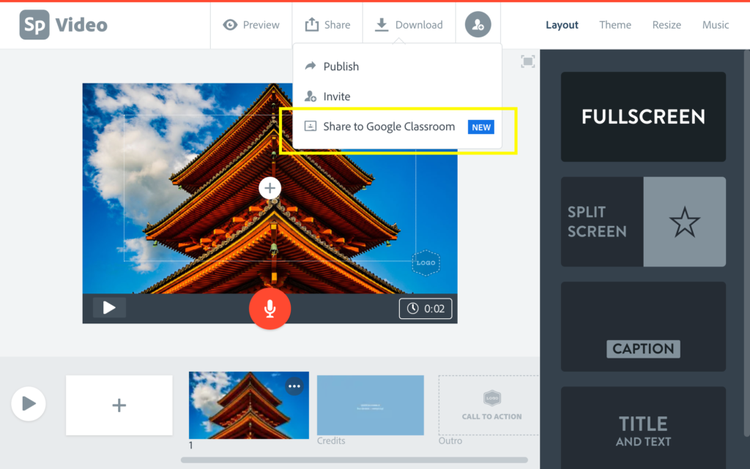Choose the Caption layout

pyautogui.click(x=643, y=327)
